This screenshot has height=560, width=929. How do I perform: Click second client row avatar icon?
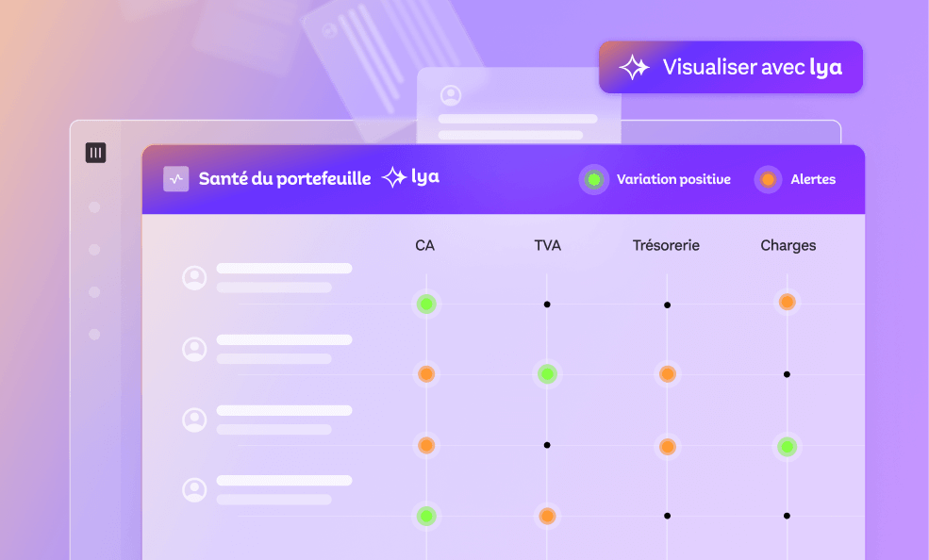click(x=194, y=349)
